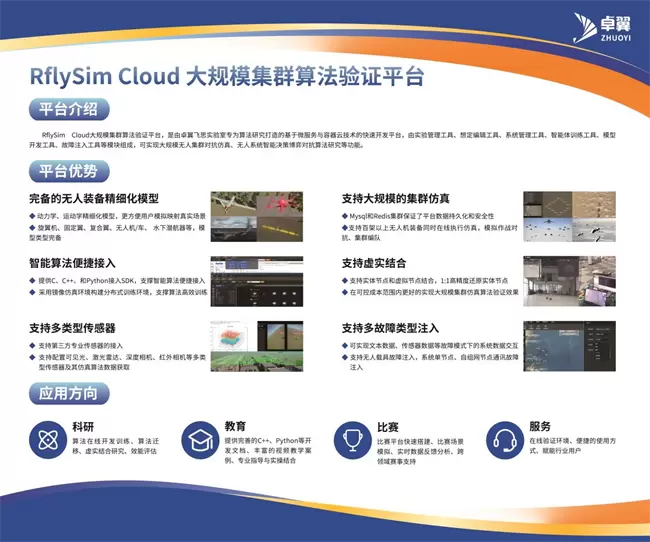Select the 平台优势 section label
Image resolution: width=650 pixels, height=542 pixels.
pyautogui.click(x=68, y=171)
